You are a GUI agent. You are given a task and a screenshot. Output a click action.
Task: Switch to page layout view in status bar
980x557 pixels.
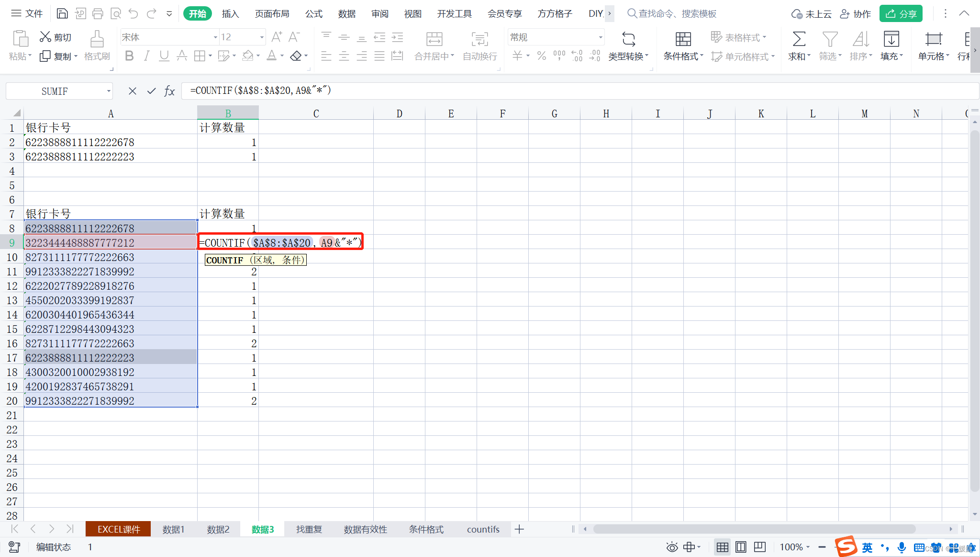coord(741,547)
